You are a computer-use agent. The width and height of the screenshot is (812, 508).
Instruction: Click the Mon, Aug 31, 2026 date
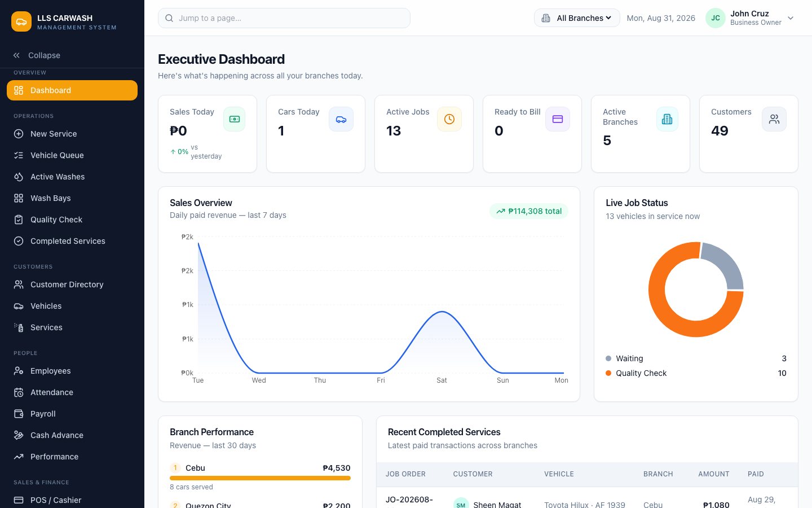pyautogui.click(x=661, y=18)
